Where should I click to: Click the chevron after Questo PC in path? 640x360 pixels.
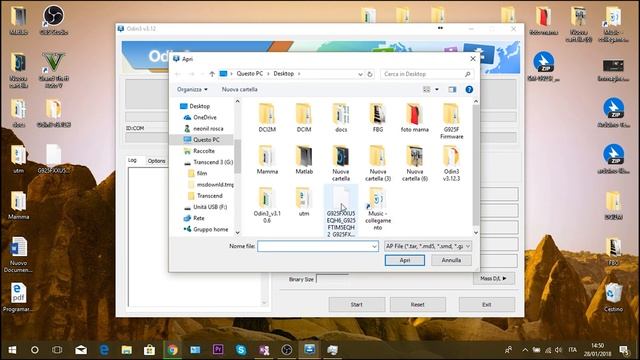coord(269,74)
